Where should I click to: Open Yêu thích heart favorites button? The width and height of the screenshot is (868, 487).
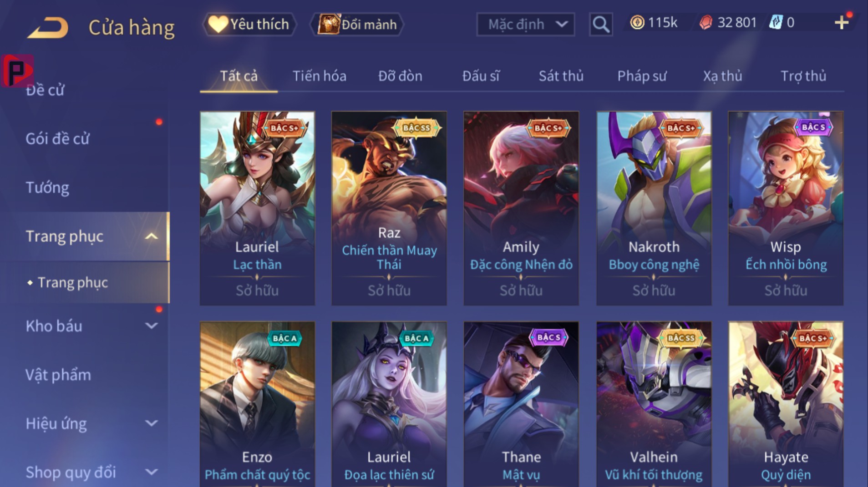coord(249,24)
